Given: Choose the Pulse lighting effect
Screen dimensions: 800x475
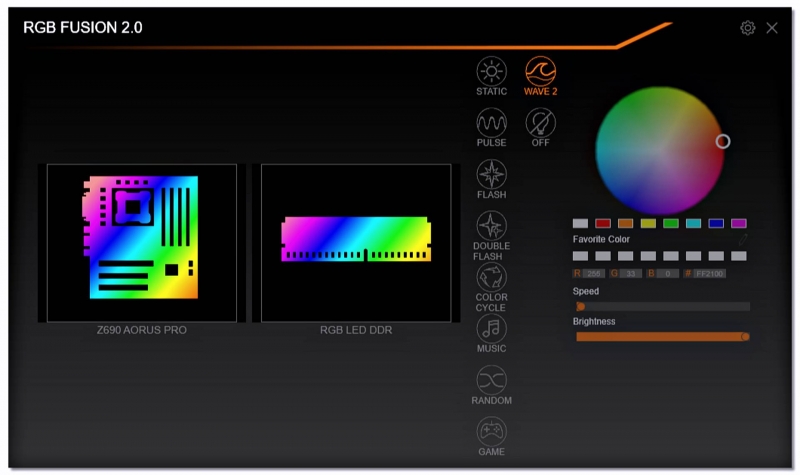Looking at the screenshot, I should click(x=491, y=128).
